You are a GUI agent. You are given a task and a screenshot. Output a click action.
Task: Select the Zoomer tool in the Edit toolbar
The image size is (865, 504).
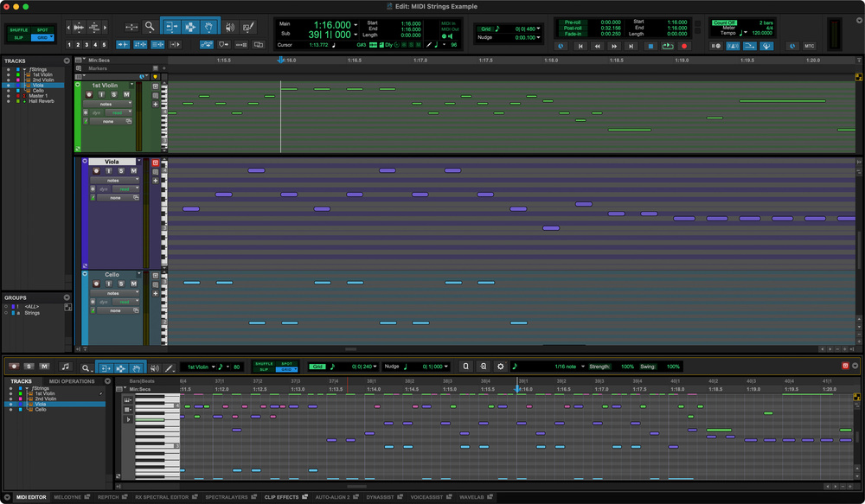click(x=150, y=26)
